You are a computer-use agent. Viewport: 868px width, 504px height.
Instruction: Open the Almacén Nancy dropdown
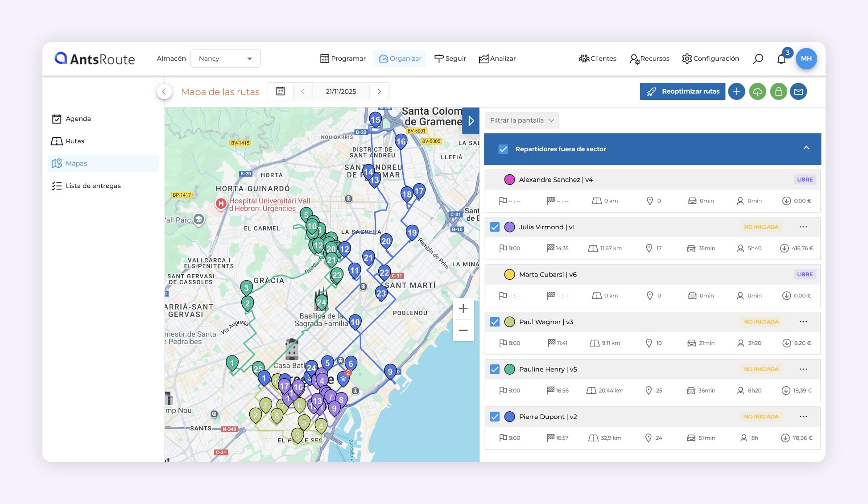point(225,58)
